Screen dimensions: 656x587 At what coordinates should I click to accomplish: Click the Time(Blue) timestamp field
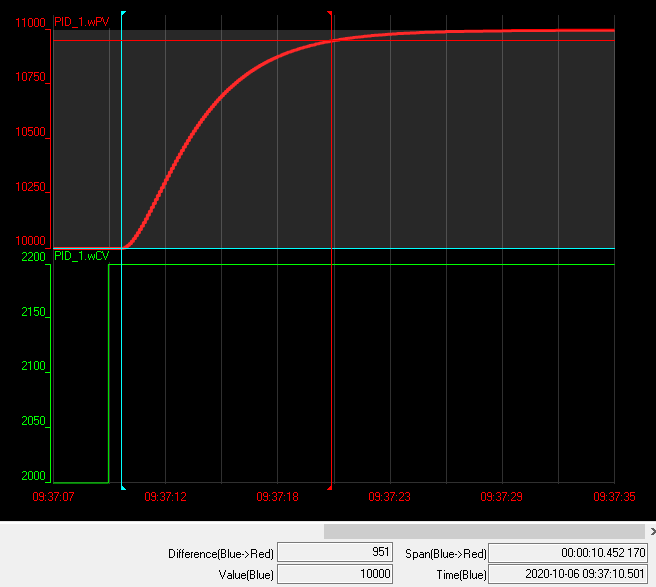point(568,574)
